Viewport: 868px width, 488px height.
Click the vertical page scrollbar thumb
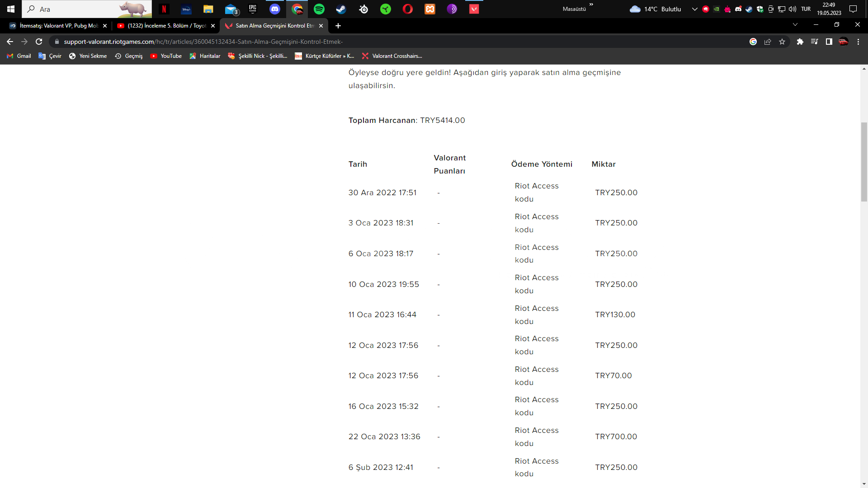coord(864,162)
